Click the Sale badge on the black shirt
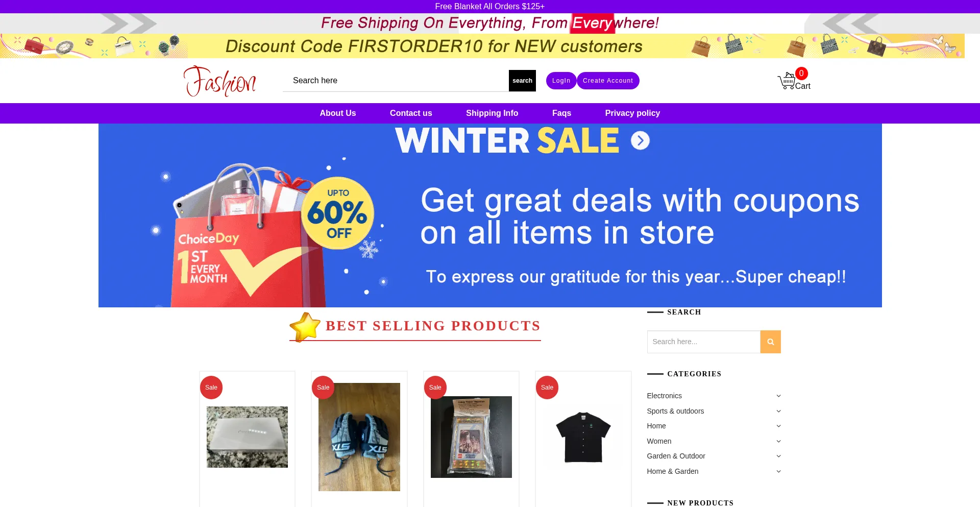Screen dimensions: 980x507 pyautogui.click(x=547, y=388)
